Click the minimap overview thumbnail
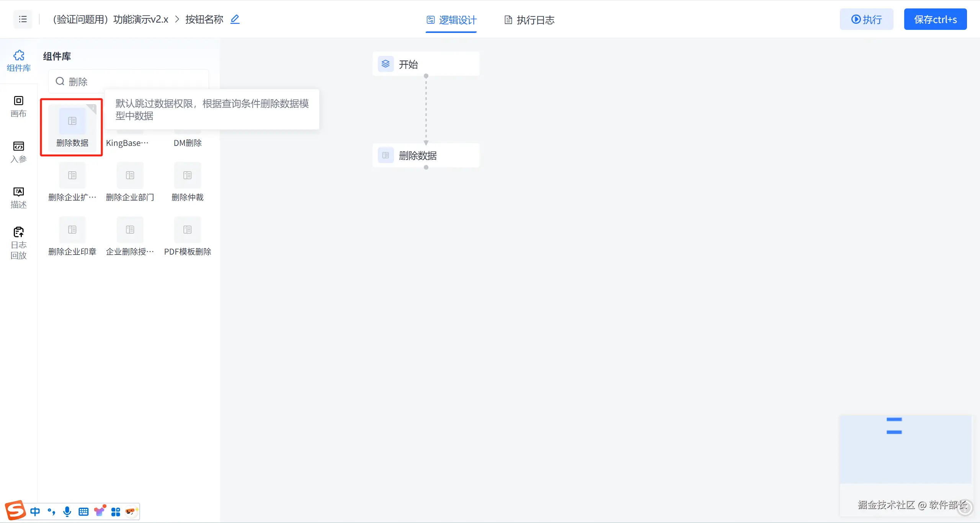Image resolution: width=980 pixels, height=523 pixels. tap(905, 449)
